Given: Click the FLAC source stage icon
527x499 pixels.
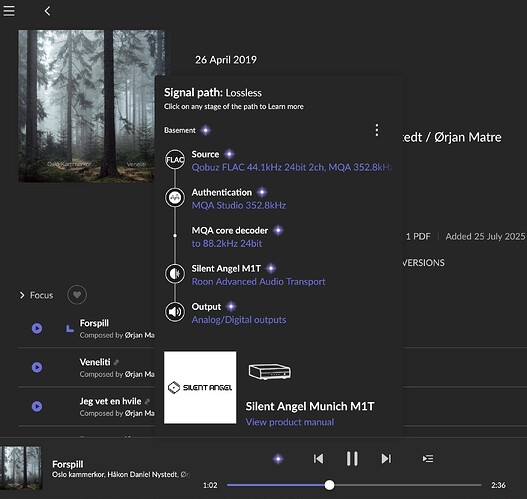Looking at the screenshot, I should [175, 160].
